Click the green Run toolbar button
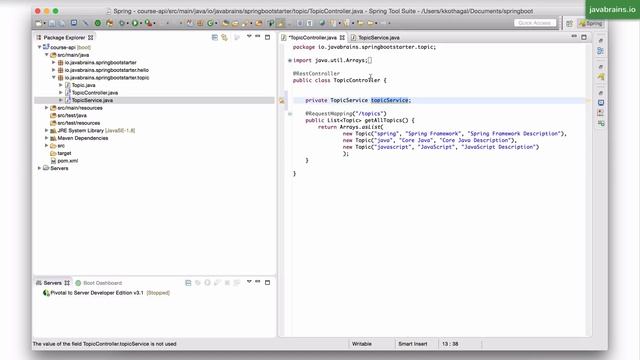The height and width of the screenshot is (360, 640). click(135, 23)
